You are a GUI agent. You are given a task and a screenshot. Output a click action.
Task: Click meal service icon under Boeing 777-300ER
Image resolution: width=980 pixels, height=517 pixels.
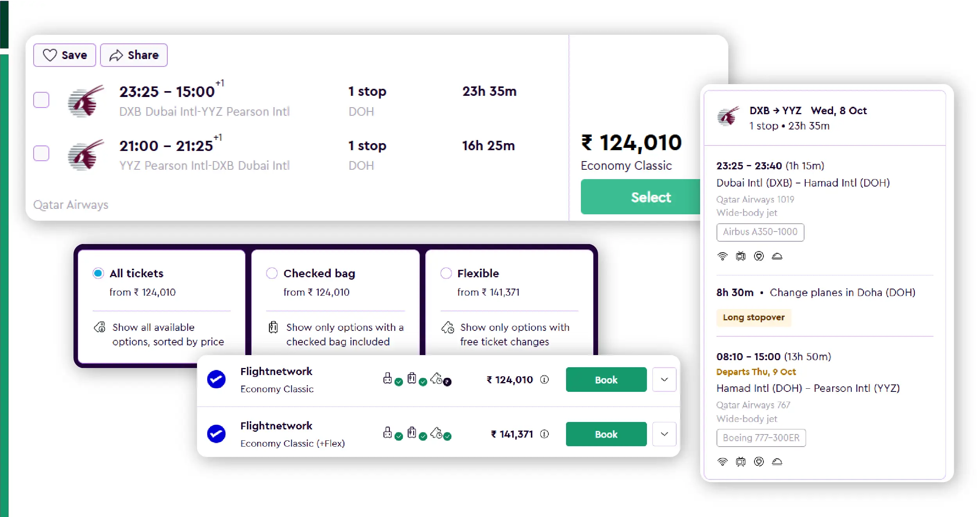(777, 462)
